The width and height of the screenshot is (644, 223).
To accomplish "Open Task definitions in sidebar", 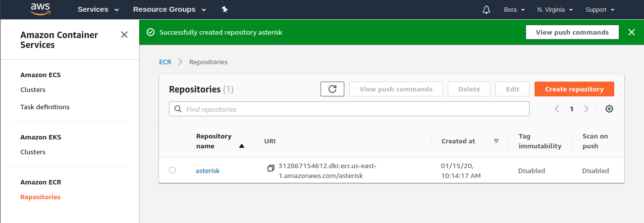I will (x=45, y=107).
